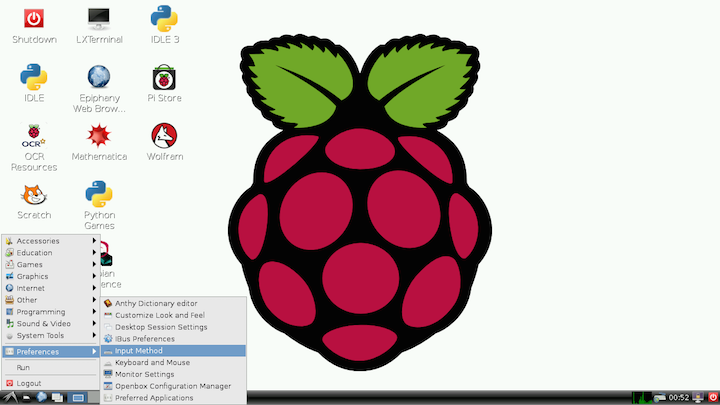Open the file manager from the taskbar
Screen dimensions: 720x405
click(27, 398)
